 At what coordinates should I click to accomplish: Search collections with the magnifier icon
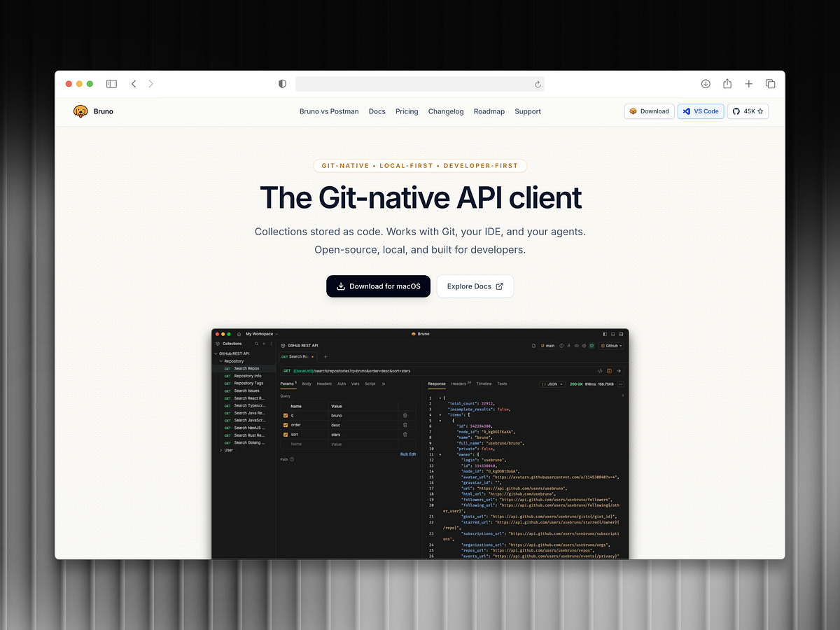[256, 344]
